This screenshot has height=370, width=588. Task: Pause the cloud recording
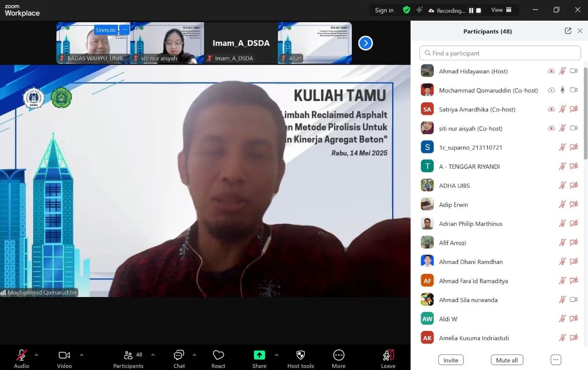471,11
